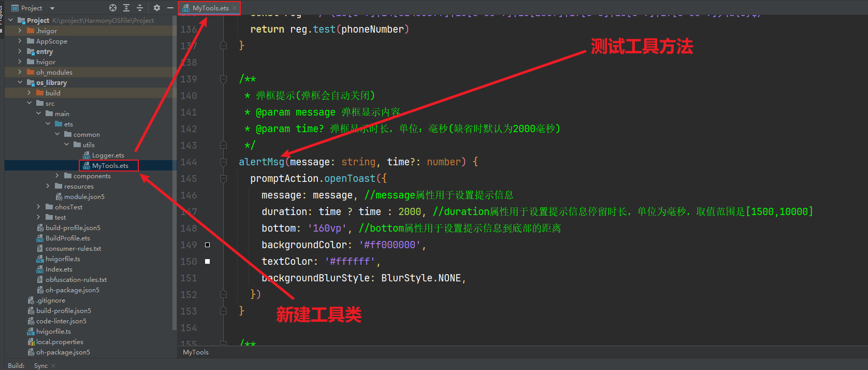Collapse the utils folder

point(67,145)
